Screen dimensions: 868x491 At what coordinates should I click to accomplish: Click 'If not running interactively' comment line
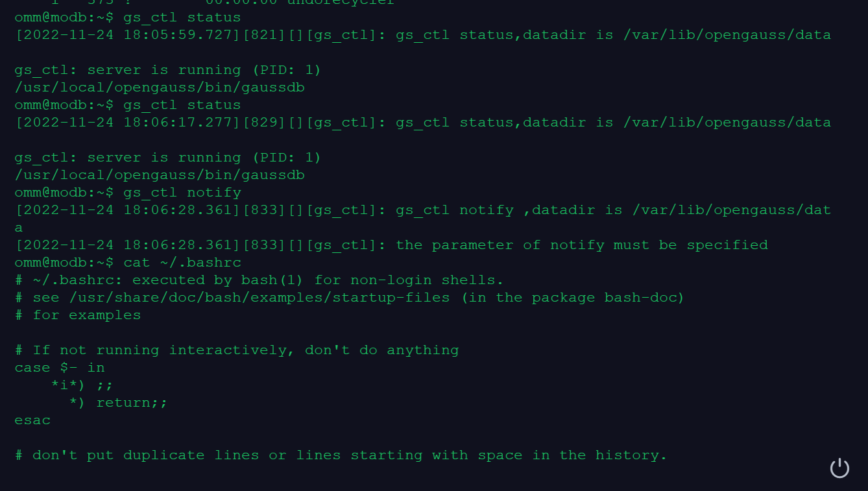tap(237, 350)
